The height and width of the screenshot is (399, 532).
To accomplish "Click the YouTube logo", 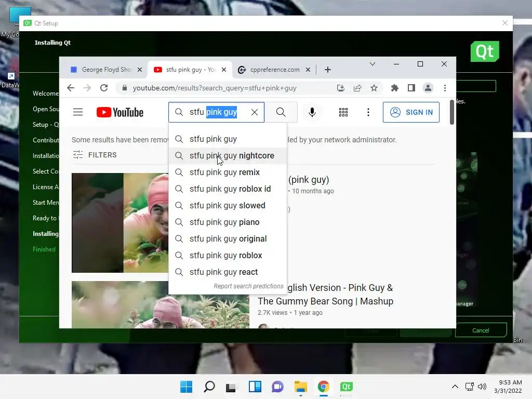I will 120,112.
